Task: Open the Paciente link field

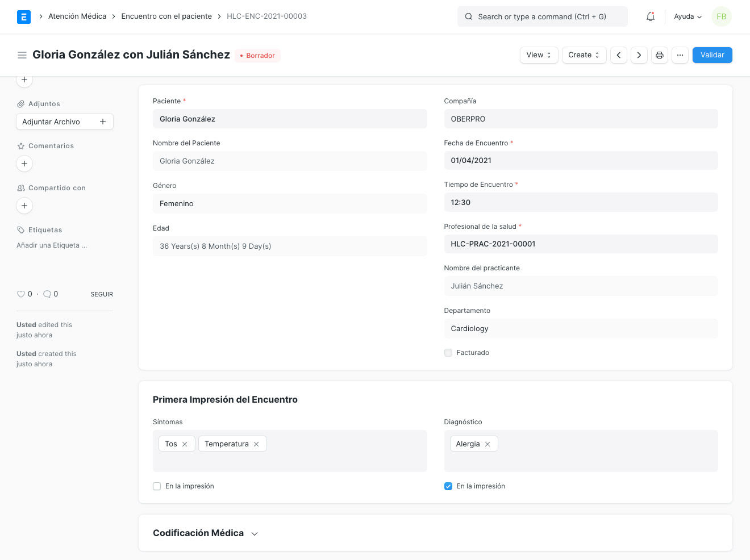Action: (290, 119)
